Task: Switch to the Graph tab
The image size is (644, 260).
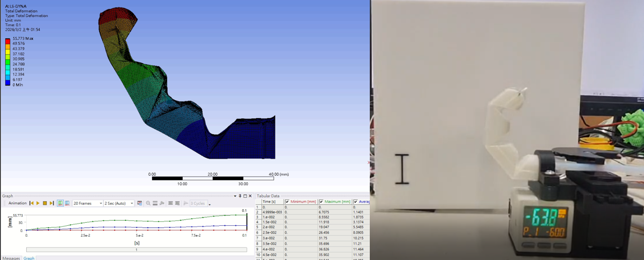Action: tap(29, 258)
